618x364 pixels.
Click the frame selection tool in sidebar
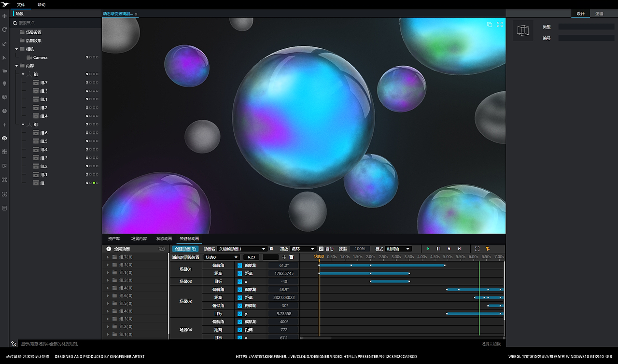click(5, 180)
